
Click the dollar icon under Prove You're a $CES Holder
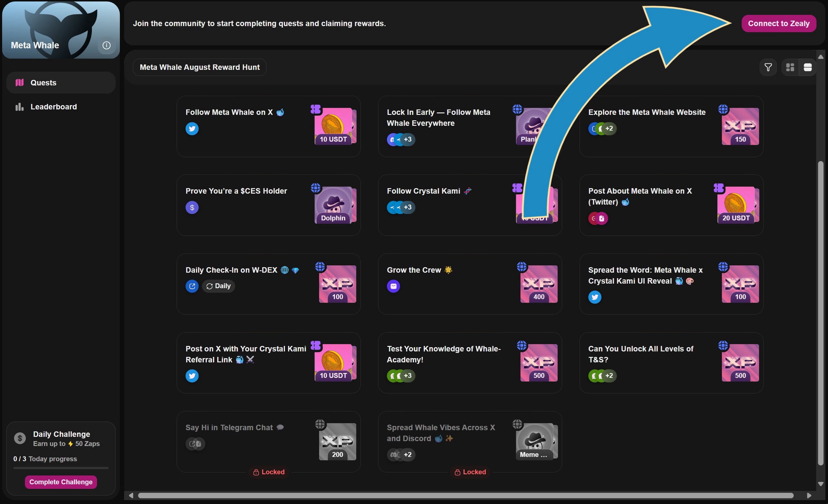tap(192, 208)
